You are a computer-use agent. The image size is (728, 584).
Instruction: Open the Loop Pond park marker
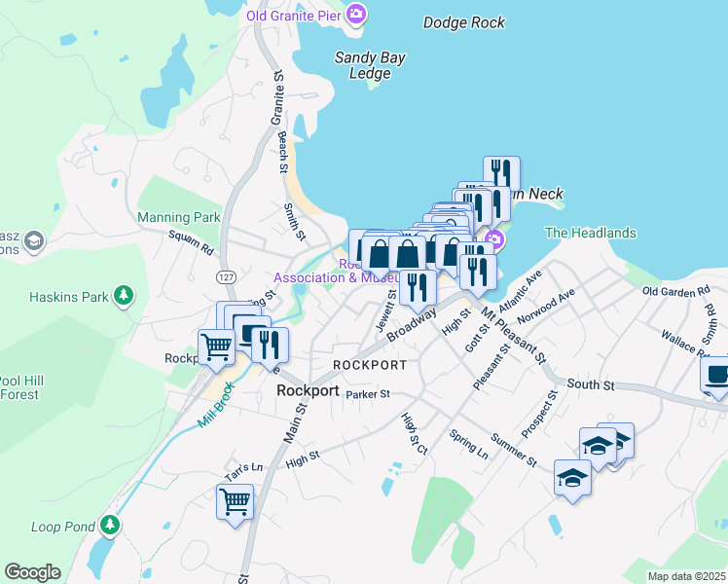click(x=110, y=525)
